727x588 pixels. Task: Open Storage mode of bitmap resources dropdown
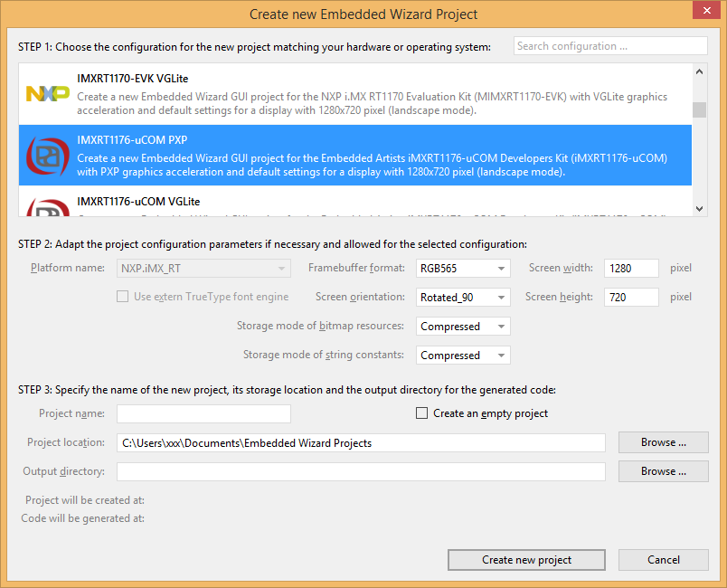(x=463, y=327)
